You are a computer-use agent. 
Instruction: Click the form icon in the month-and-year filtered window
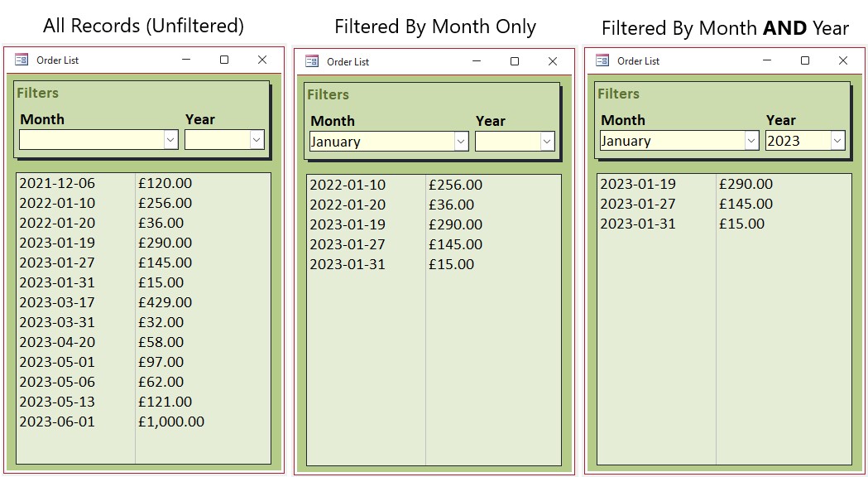point(602,60)
